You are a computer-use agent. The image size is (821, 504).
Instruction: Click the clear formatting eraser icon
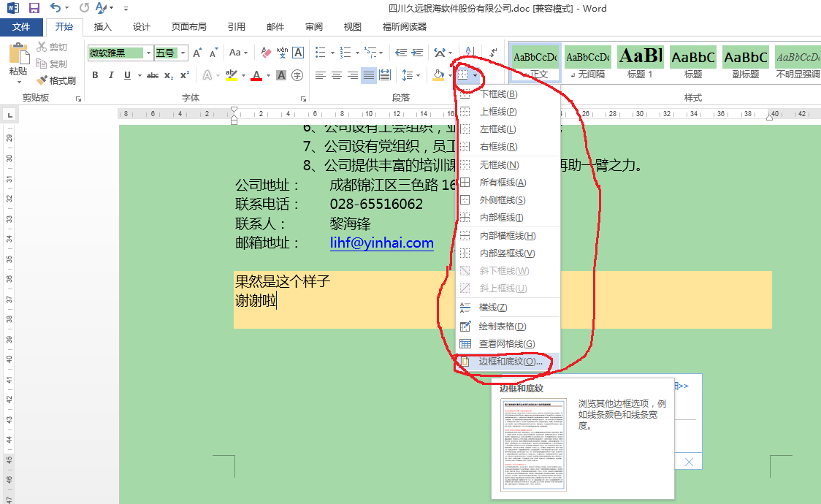pyautogui.click(x=266, y=53)
